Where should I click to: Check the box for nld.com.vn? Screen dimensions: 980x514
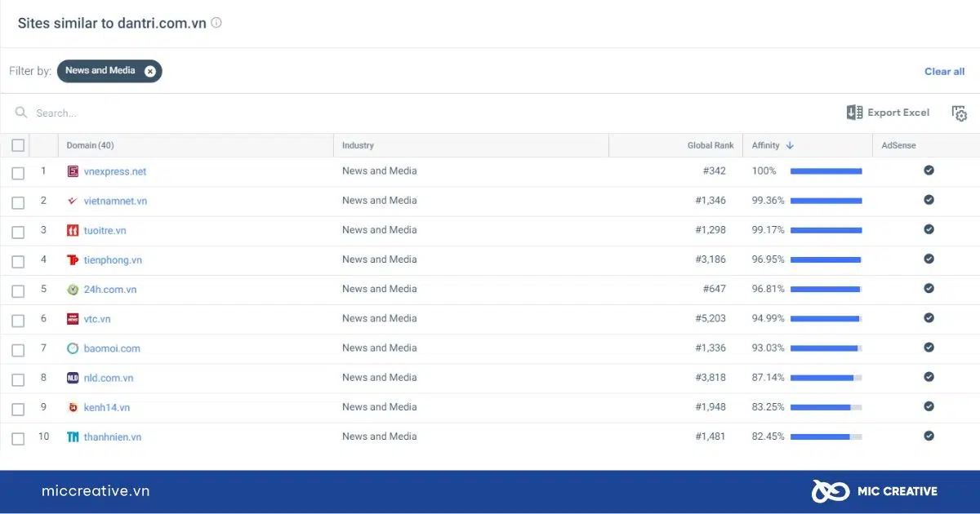click(x=18, y=379)
